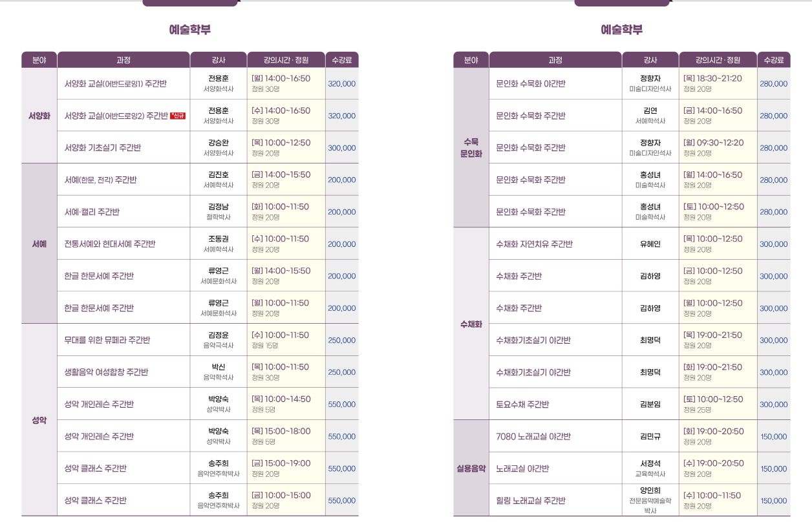
Task: Select the 성악 category cell
Action: (39, 420)
